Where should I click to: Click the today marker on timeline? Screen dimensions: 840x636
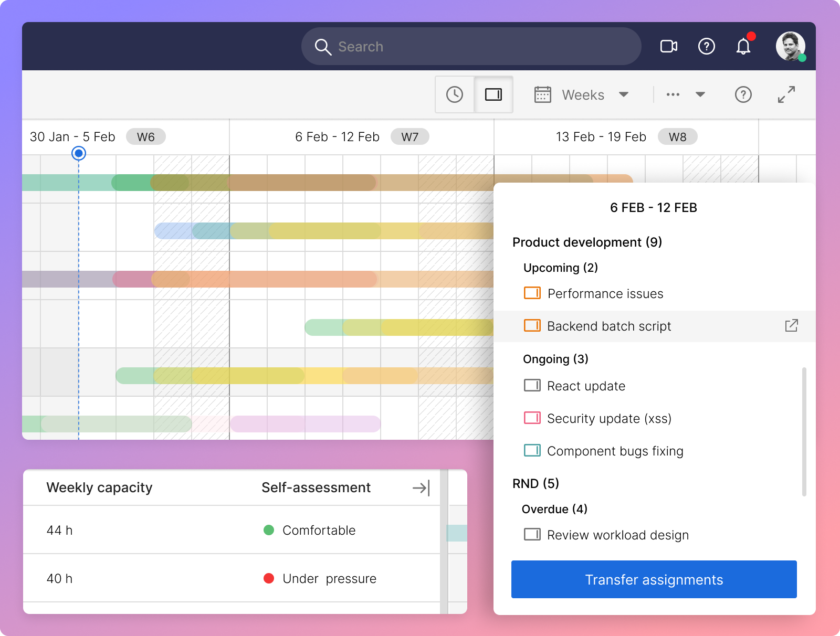[x=79, y=153]
